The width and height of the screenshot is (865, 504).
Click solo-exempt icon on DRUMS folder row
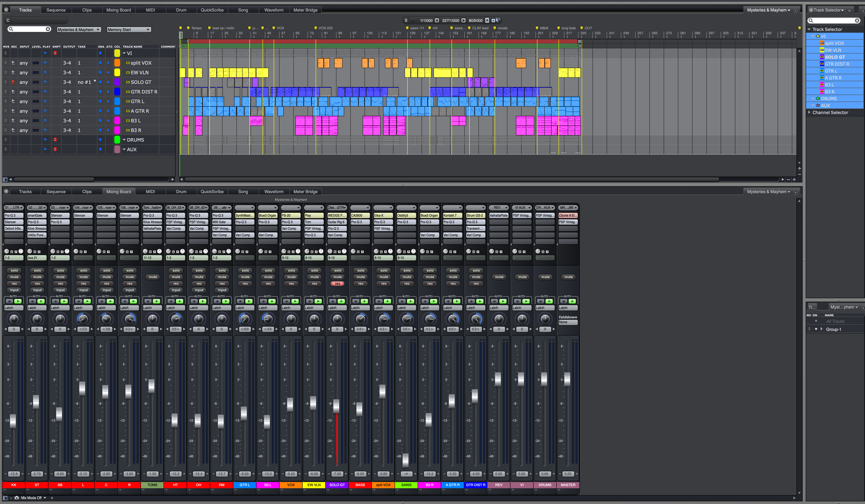55,140
